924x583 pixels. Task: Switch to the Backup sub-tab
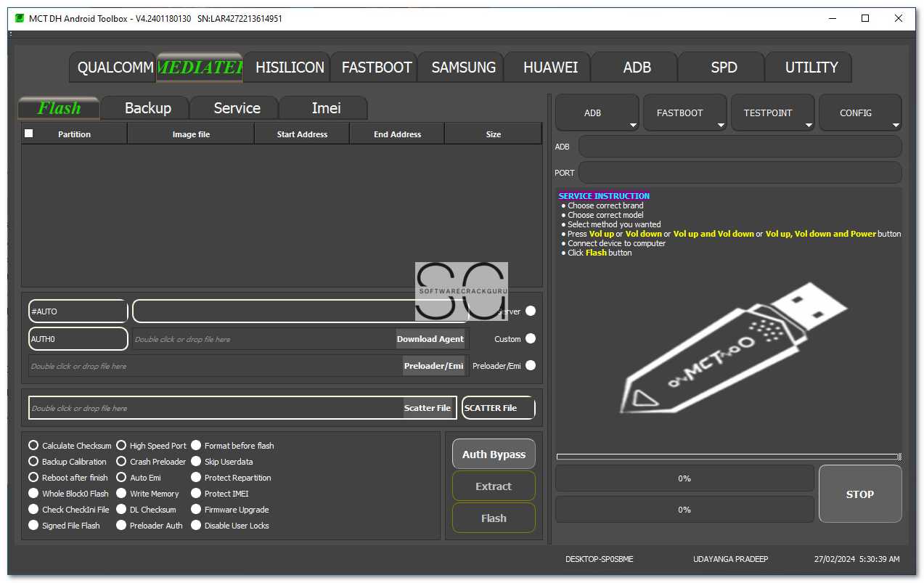147,108
